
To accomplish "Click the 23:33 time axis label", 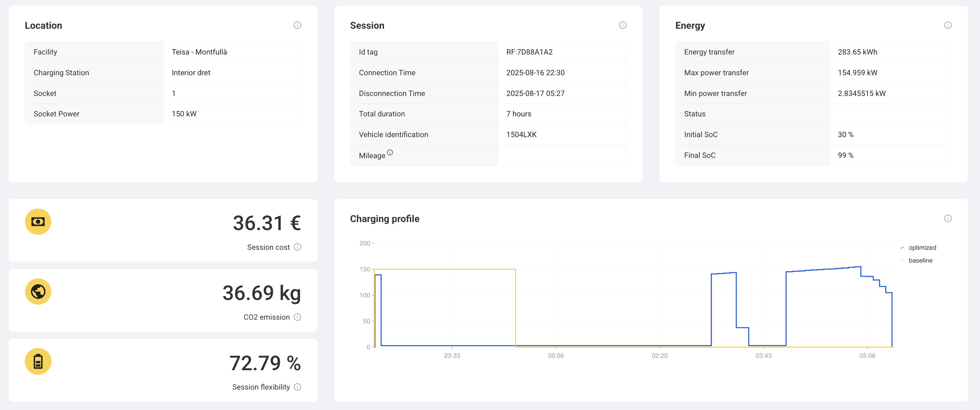I will (452, 355).
